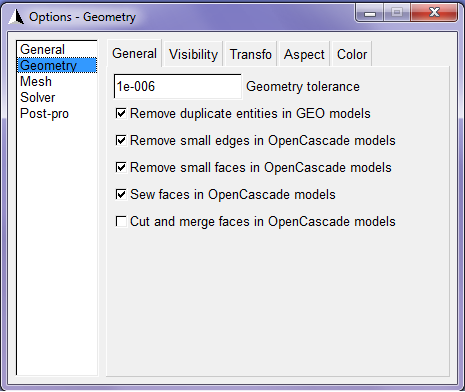The image size is (465, 392).
Task: Open Mesh options in the category list
Action: point(57,81)
